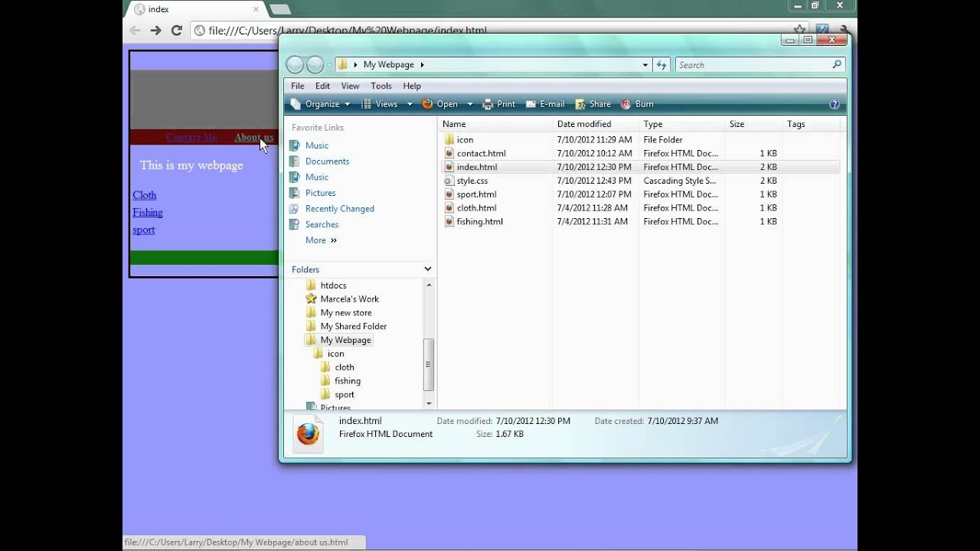Image resolution: width=980 pixels, height=551 pixels.
Task: Select the sport.html file icon
Action: point(449,194)
